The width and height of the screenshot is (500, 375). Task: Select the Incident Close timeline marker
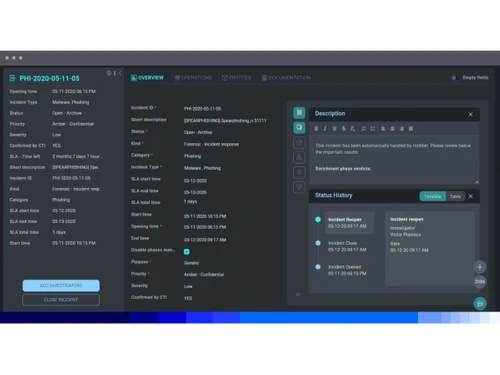pos(318,243)
